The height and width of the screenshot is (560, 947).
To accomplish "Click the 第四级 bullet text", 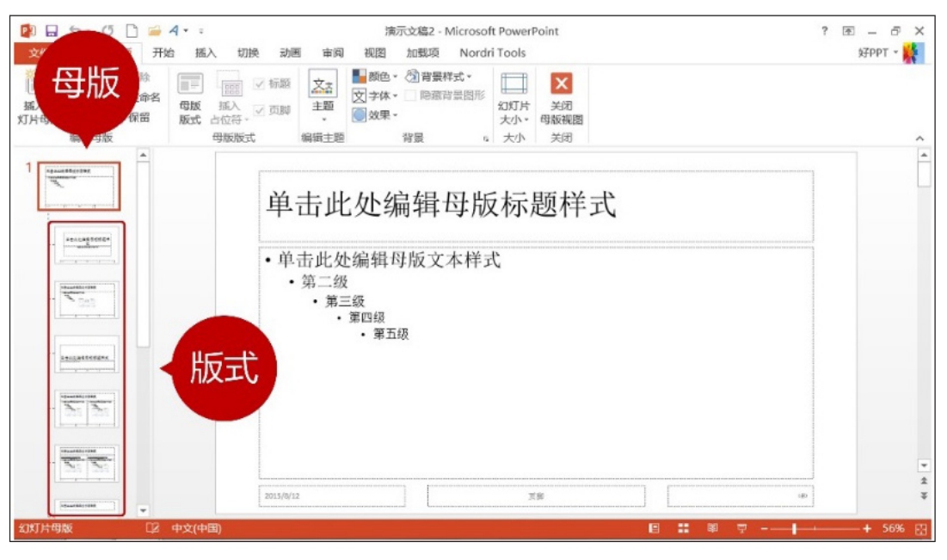I will [366, 317].
